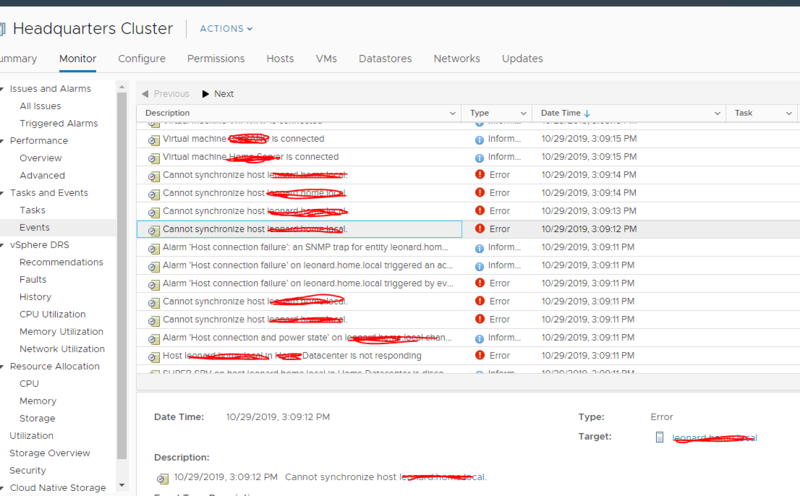Open Security in sidebar
The height and width of the screenshot is (496, 800).
pos(28,470)
